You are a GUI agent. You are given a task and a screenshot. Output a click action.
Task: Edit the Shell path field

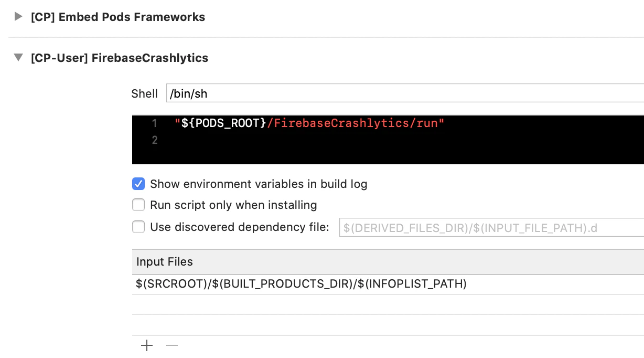(405, 93)
